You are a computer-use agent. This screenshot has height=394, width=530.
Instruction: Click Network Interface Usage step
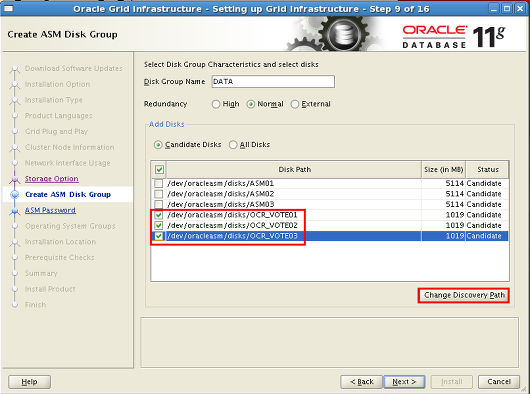[68, 163]
